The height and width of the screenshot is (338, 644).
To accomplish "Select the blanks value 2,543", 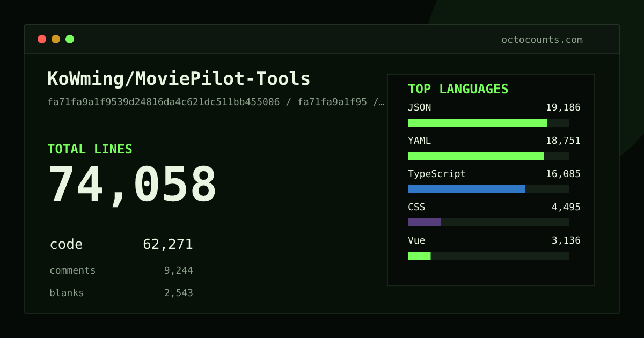I will tap(179, 293).
